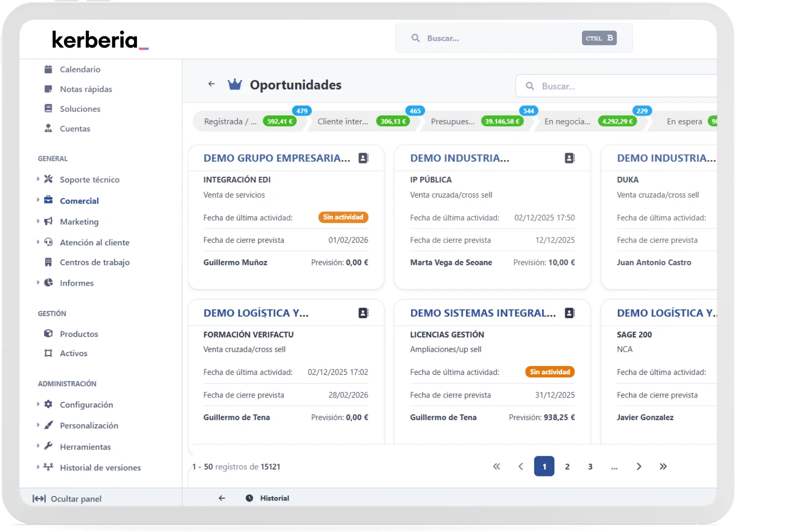Click the Historial clock icon
The height and width of the screenshot is (532, 785).
(x=249, y=498)
